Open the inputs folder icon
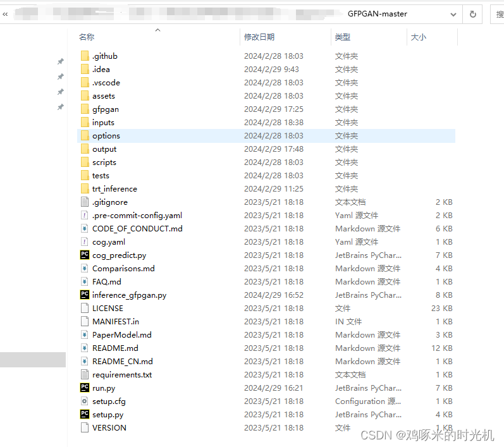Image resolution: width=504 pixels, height=447 pixels. [85, 123]
